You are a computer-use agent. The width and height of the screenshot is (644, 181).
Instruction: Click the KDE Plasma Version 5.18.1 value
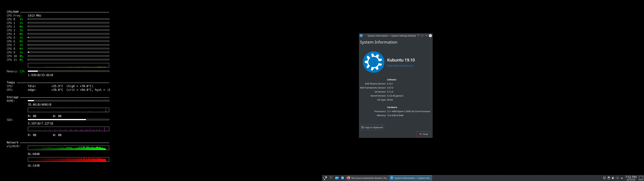click(x=390, y=84)
